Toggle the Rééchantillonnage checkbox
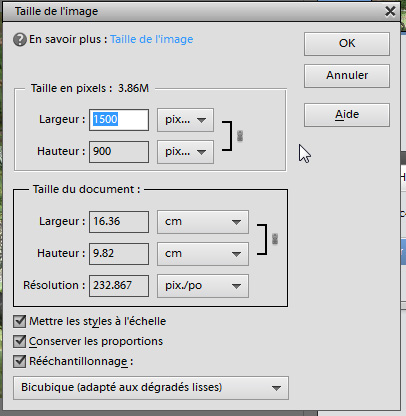The image size is (406, 416). coord(20,361)
